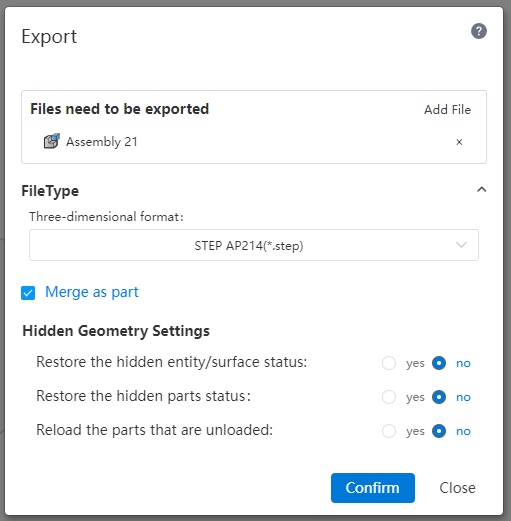Click the Confirm button
Screen dimensions: 511x521
(x=373, y=488)
